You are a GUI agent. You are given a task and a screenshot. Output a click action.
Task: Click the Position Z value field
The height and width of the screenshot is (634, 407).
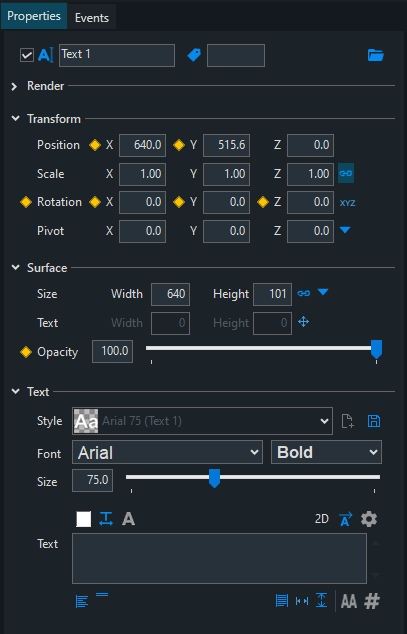[x=310, y=145]
